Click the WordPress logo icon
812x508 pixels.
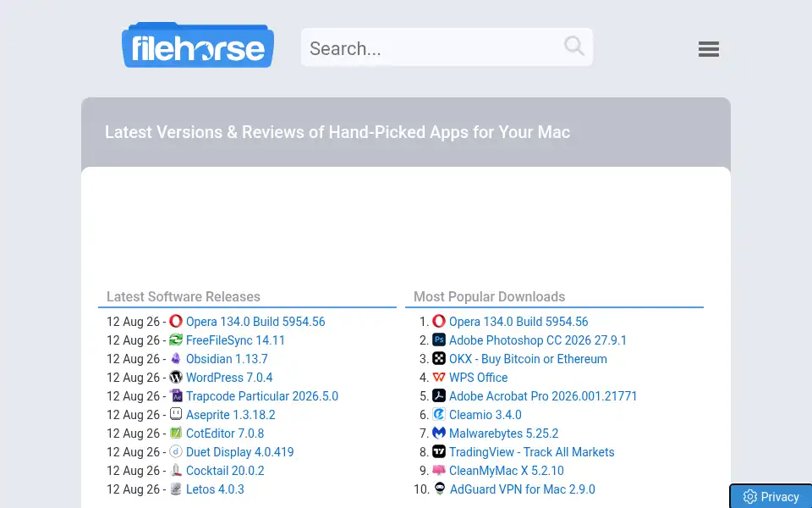(x=176, y=377)
